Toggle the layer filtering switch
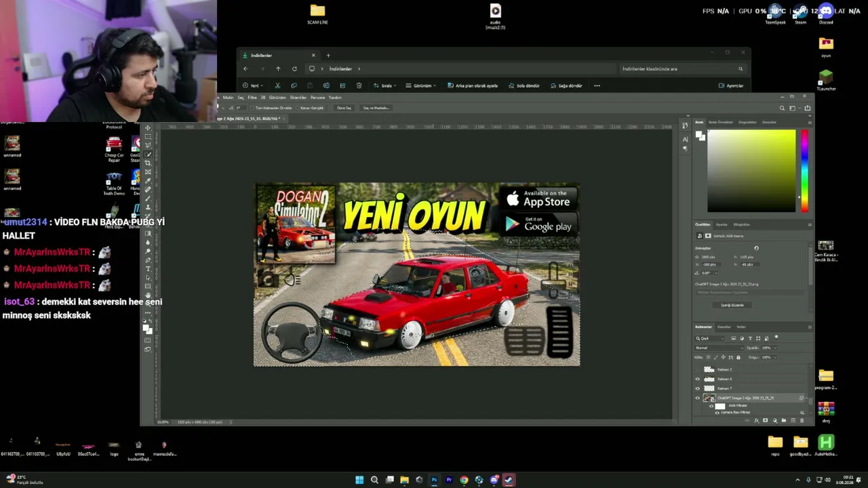Viewport: 868px width, 488px height. (x=776, y=338)
